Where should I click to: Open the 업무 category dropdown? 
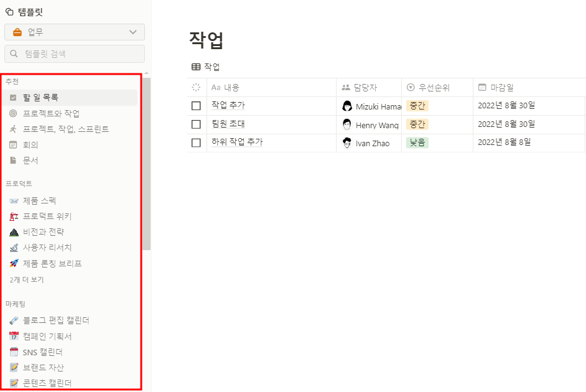point(75,32)
